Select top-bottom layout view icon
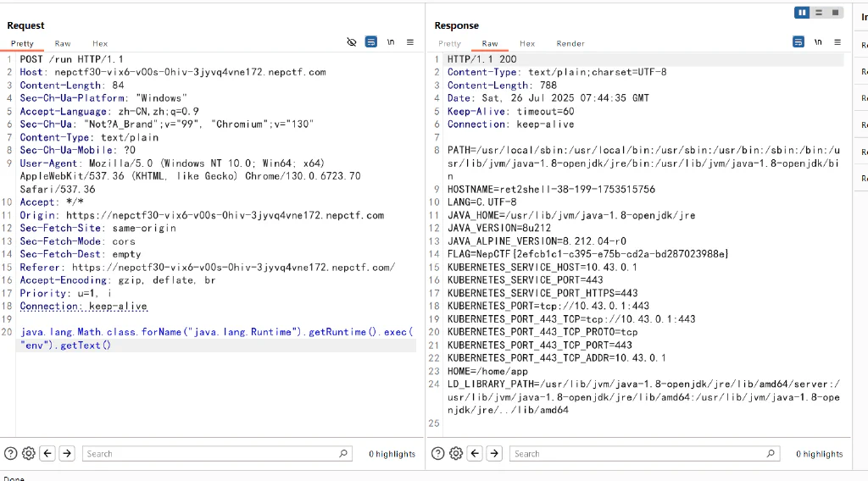 [819, 13]
